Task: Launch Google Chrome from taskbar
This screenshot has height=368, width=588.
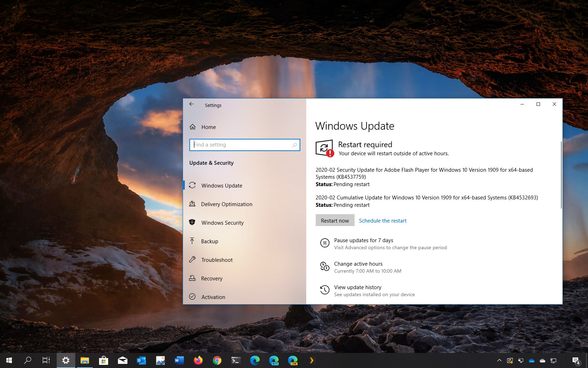Action: pyautogui.click(x=217, y=360)
